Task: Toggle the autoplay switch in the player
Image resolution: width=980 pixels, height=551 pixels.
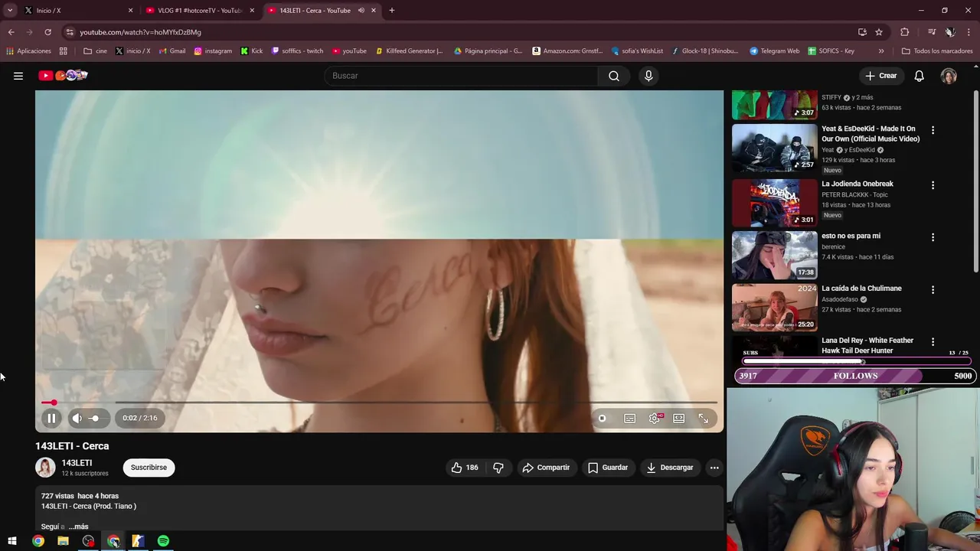Action: 603,419
